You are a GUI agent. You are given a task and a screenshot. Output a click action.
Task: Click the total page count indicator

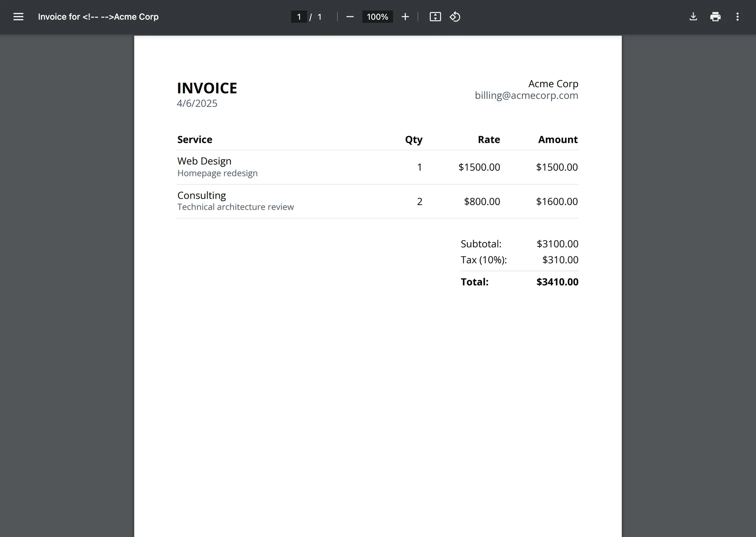tap(319, 17)
